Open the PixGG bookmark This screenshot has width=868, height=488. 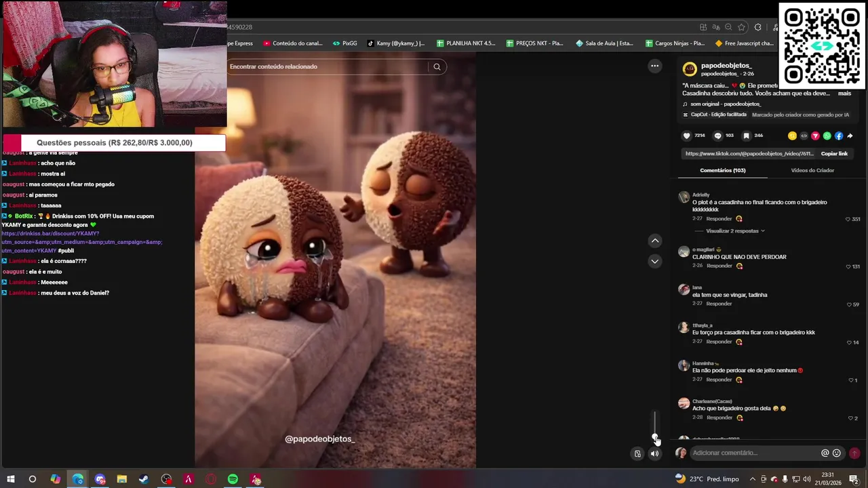pos(344,43)
